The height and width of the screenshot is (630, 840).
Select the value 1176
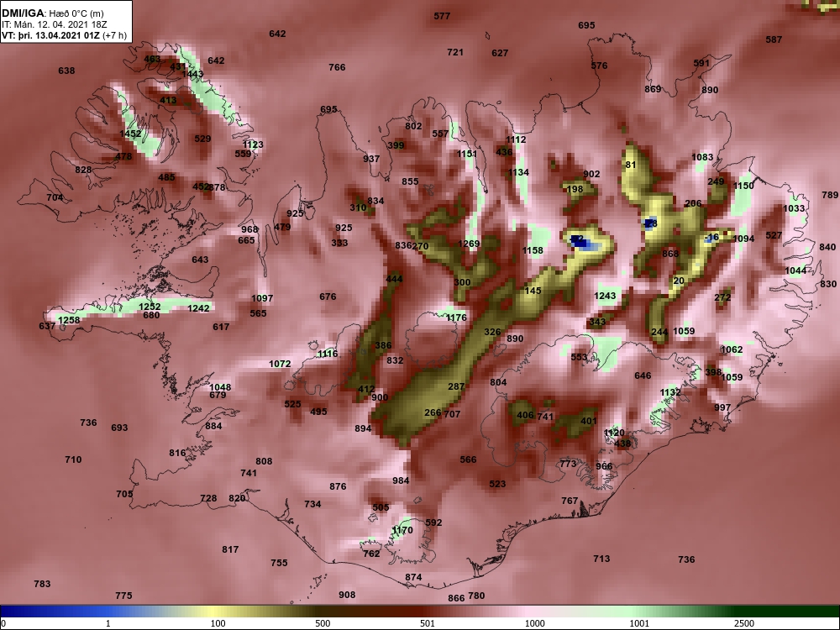456,318
